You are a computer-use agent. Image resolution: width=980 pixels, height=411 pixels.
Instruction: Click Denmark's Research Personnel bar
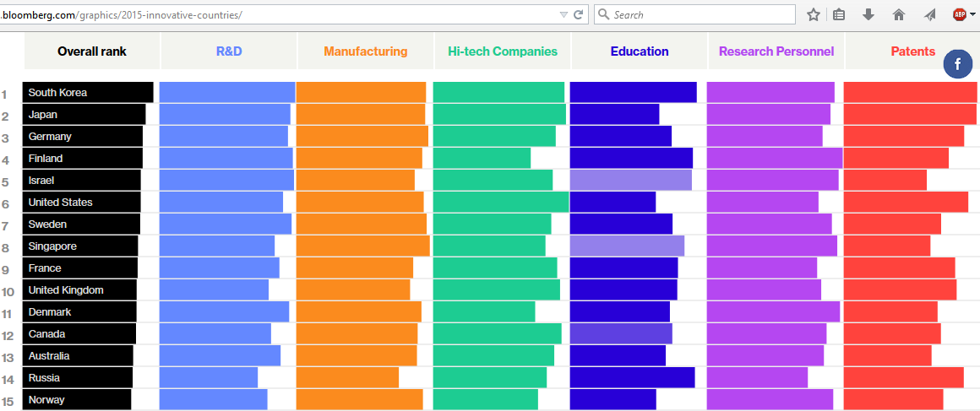pyautogui.click(x=774, y=311)
